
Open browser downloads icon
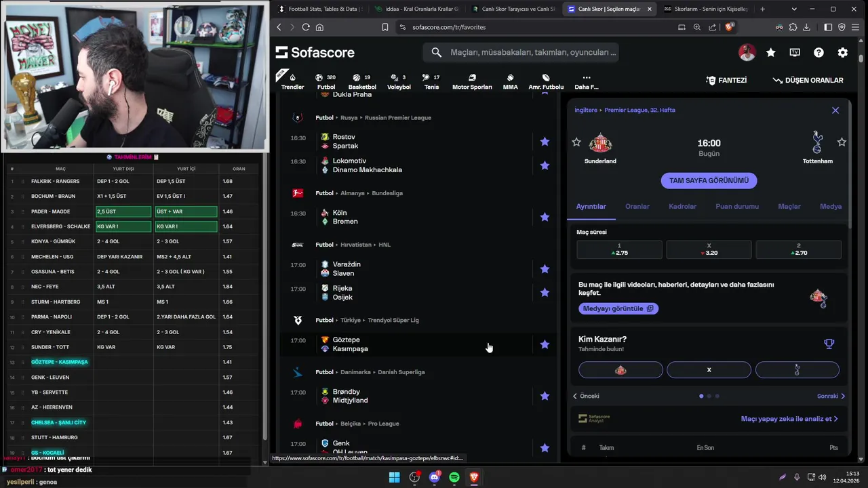click(806, 27)
